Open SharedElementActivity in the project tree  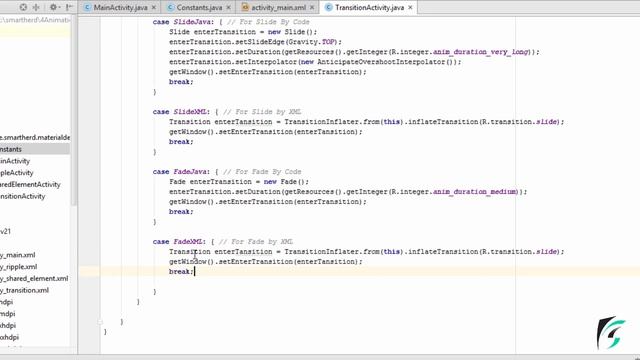pyautogui.click(x=30, y=184)
